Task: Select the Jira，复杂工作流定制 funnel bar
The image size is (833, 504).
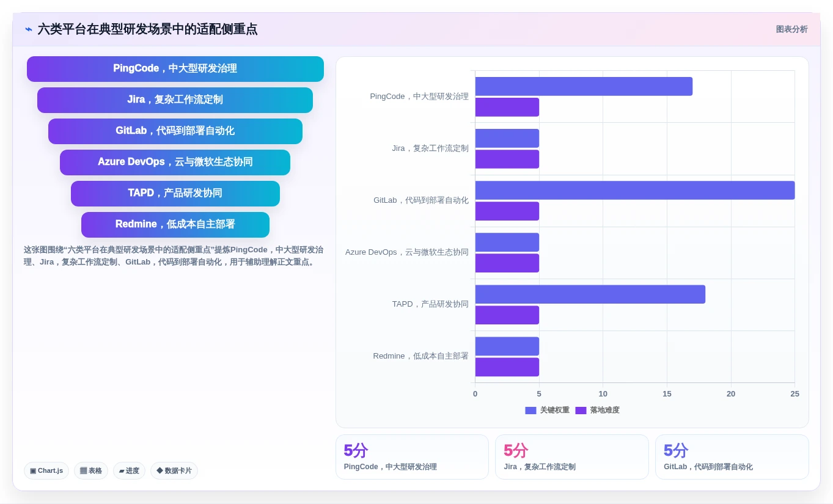Action: tap(175, 100)
